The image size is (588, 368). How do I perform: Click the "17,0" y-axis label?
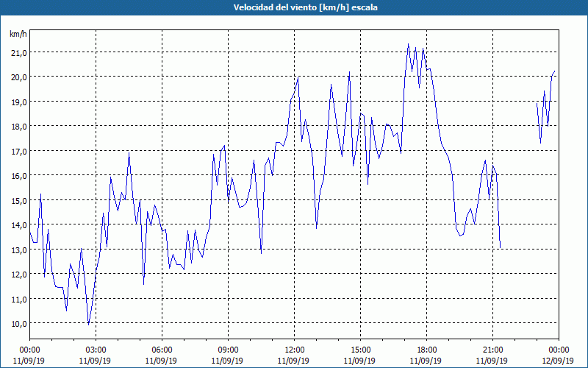[x=19, y=152]
